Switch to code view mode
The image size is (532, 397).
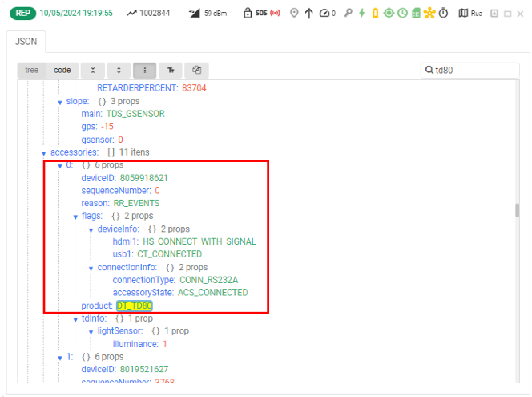[x=62, y=71]
